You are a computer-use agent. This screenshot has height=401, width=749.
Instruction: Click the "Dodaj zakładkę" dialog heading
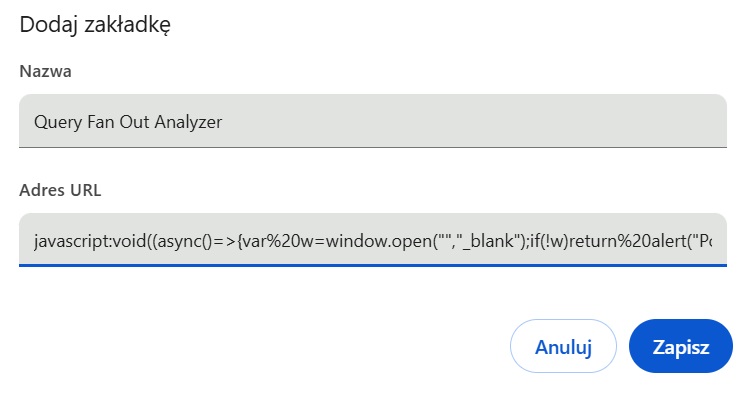[x=95, y=25]
